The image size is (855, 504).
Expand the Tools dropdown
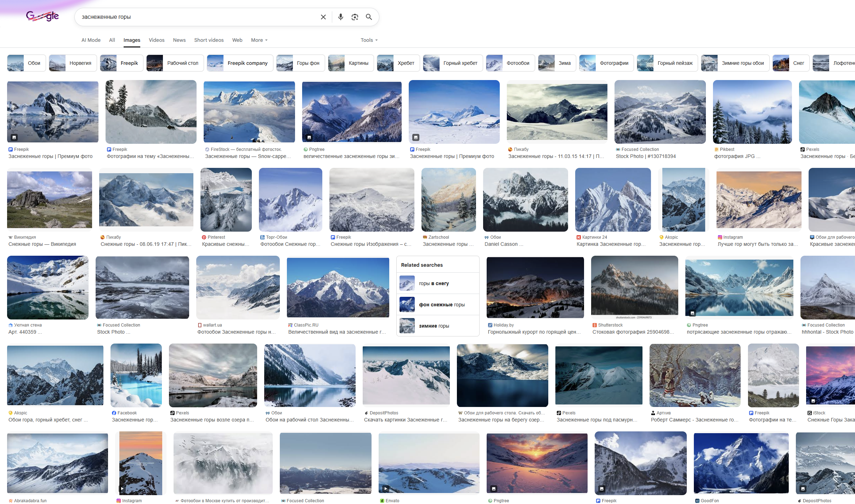pyautogui.click(x=369, y=40)
